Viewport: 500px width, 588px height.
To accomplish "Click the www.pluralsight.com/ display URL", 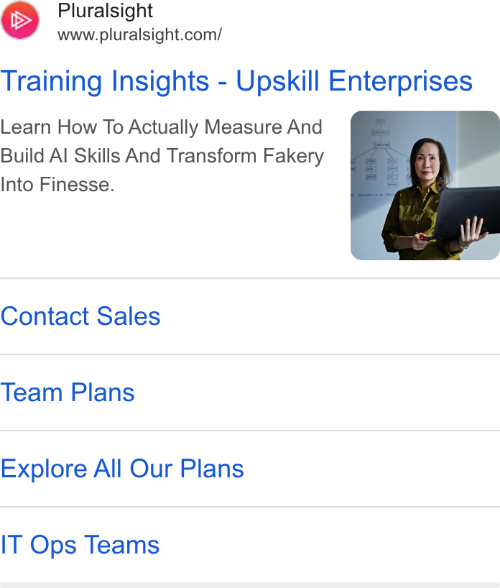I will click(140, 35).
